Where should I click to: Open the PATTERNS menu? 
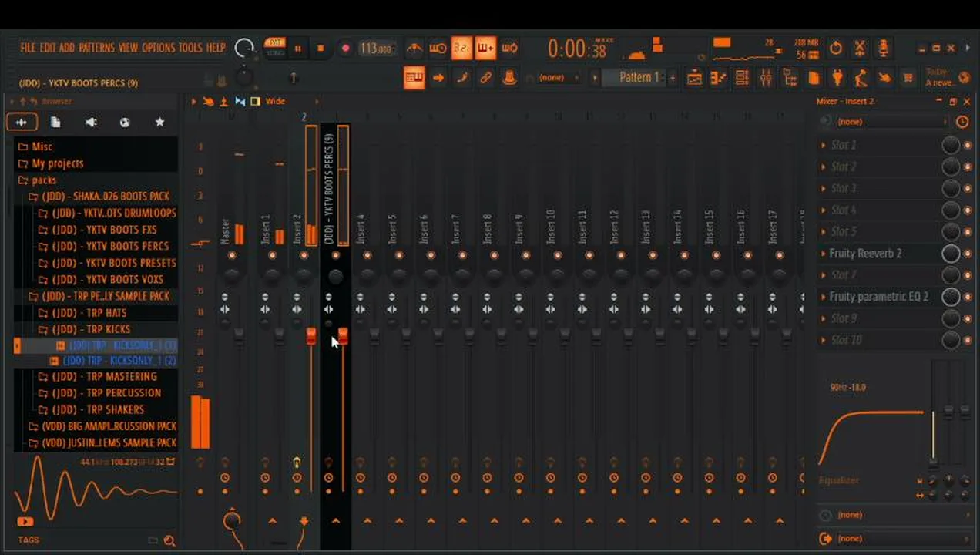click(x=97, y=48)
